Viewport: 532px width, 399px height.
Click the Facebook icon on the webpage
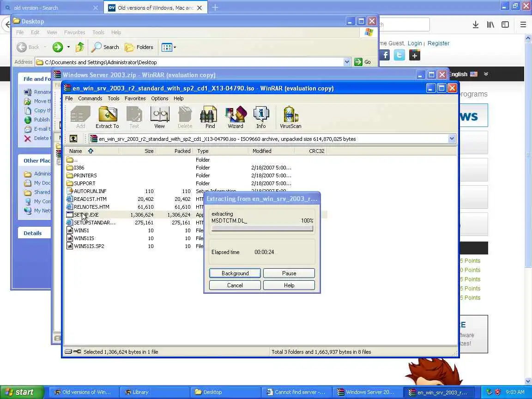point(385,55)
